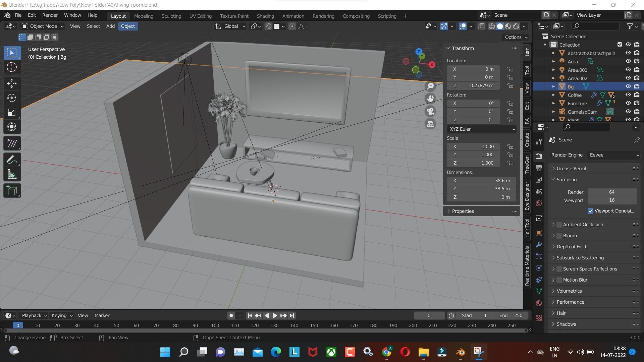Toggle camera view in viewport
Viewport: 644px width, 362px height.
(430, 111)
